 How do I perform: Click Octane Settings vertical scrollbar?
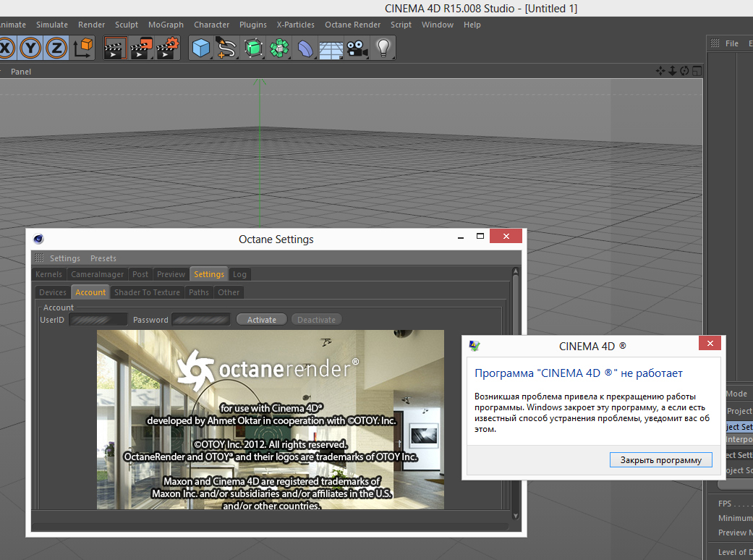tap(515, 393)
